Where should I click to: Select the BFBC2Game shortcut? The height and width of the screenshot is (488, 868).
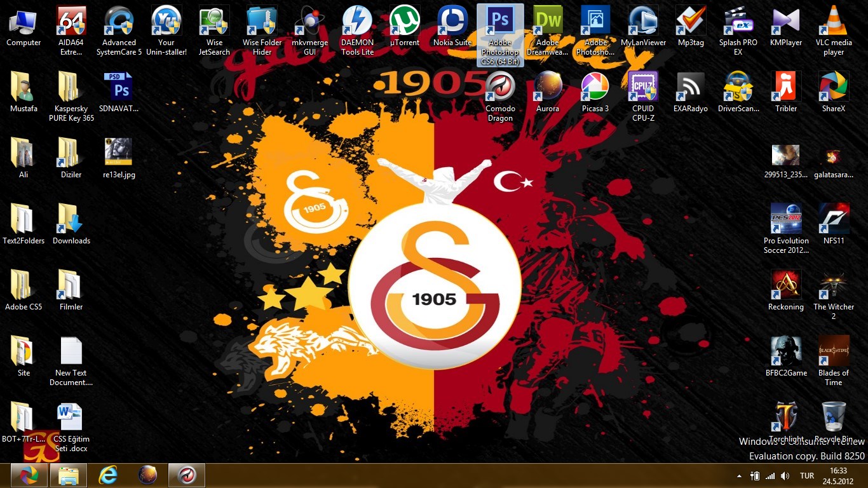click(786, 357)
